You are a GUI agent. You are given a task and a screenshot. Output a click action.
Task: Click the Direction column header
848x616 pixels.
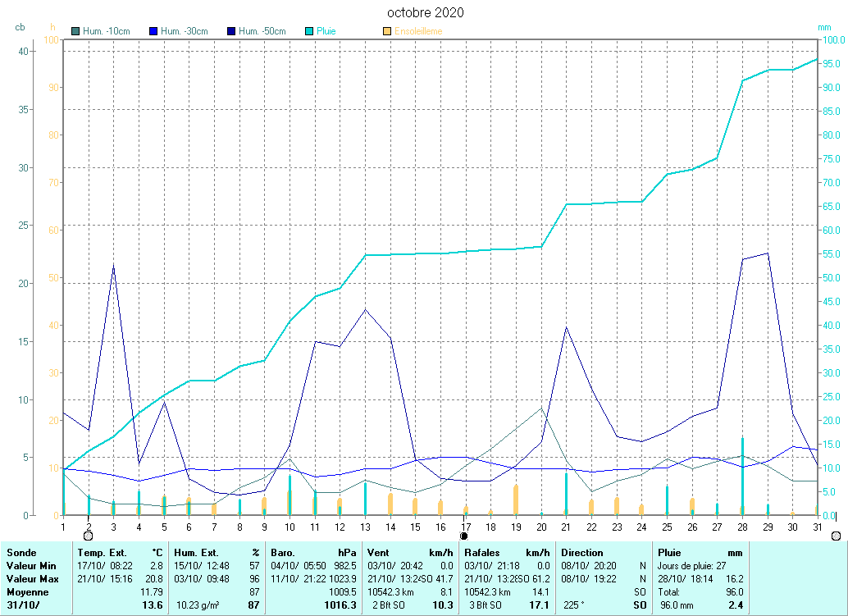point(582,553)
